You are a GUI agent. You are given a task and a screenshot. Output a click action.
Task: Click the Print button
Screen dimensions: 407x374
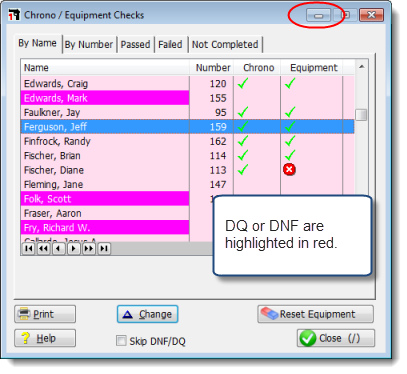(45, 314)
